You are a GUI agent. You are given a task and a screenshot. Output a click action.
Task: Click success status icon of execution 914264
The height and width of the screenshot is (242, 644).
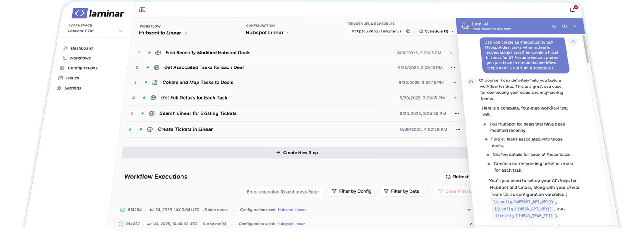pos(123,210)
